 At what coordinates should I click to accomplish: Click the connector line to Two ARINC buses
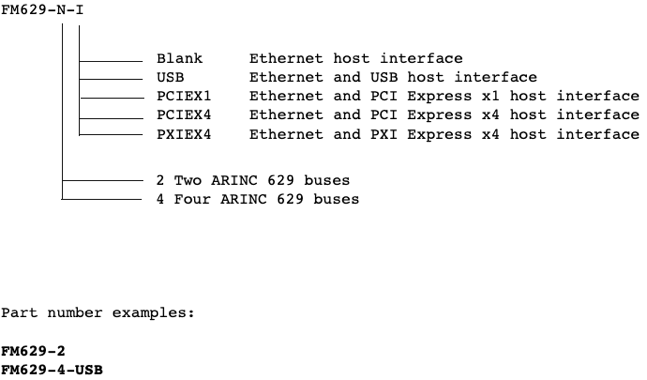coord(102,180)
